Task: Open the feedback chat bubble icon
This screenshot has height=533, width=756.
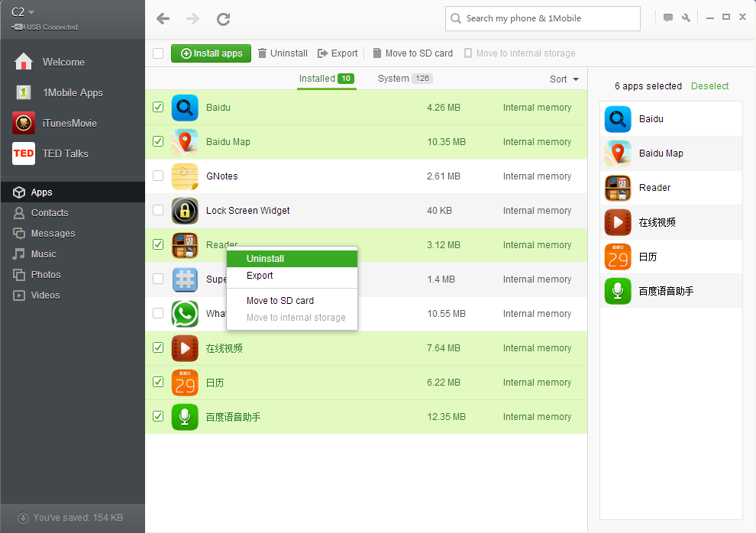Action: (x=667, y=18)
